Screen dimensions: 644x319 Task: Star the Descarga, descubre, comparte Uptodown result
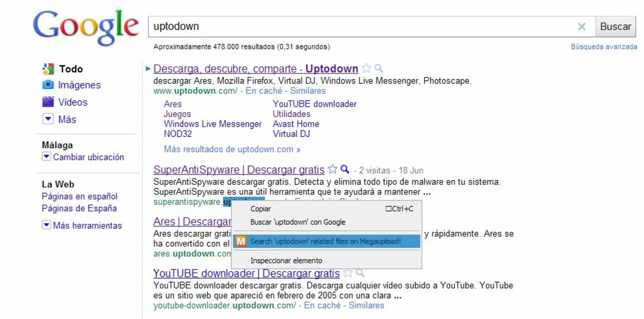(x=366, y=68)
